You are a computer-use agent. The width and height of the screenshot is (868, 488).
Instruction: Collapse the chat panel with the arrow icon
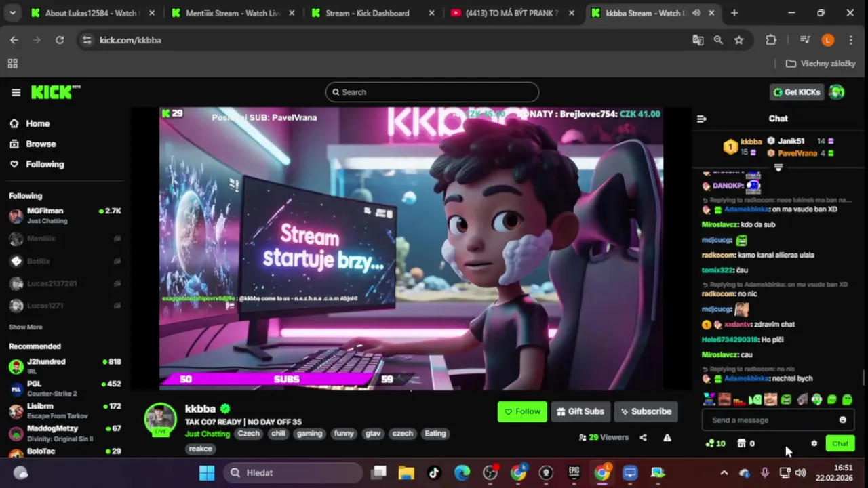[x=702, y=119]
